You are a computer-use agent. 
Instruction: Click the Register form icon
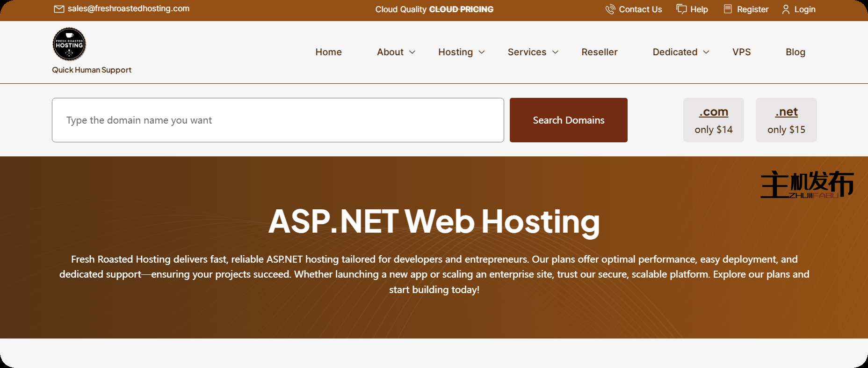[728, 9]
